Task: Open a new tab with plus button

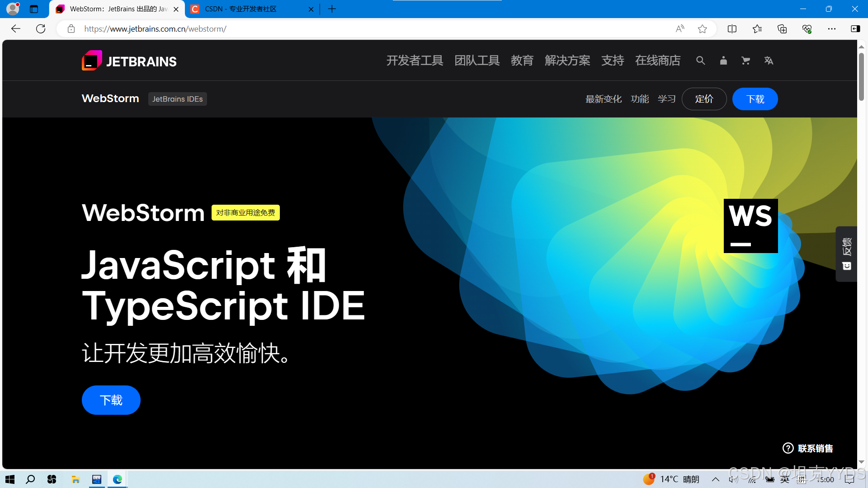Action: pyautogui.click(x=332, y=9)
